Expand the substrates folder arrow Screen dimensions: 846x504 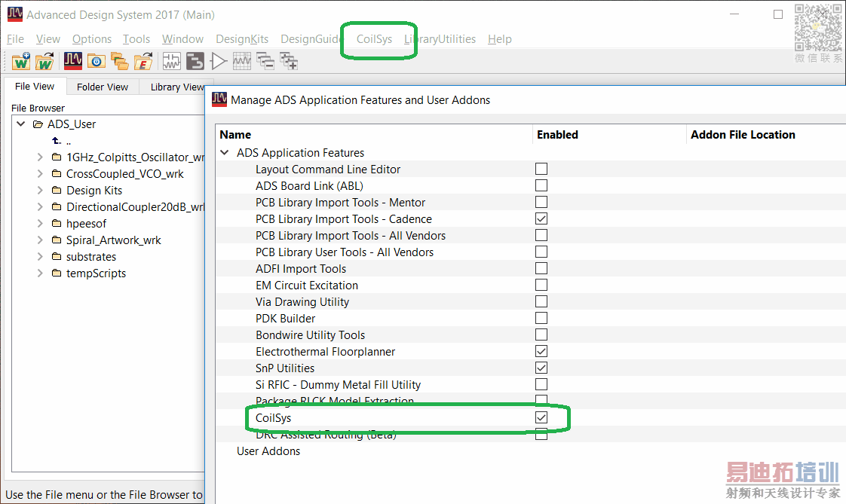click(x=40, y=257)
